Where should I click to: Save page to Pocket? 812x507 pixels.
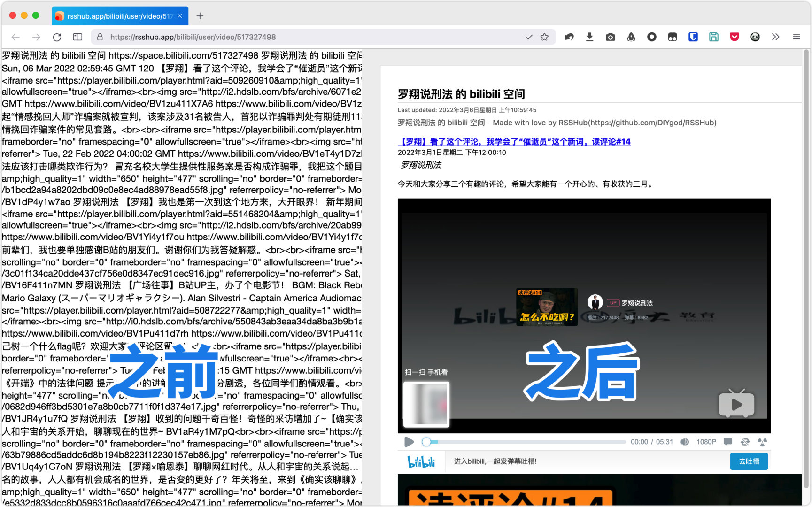735,37
